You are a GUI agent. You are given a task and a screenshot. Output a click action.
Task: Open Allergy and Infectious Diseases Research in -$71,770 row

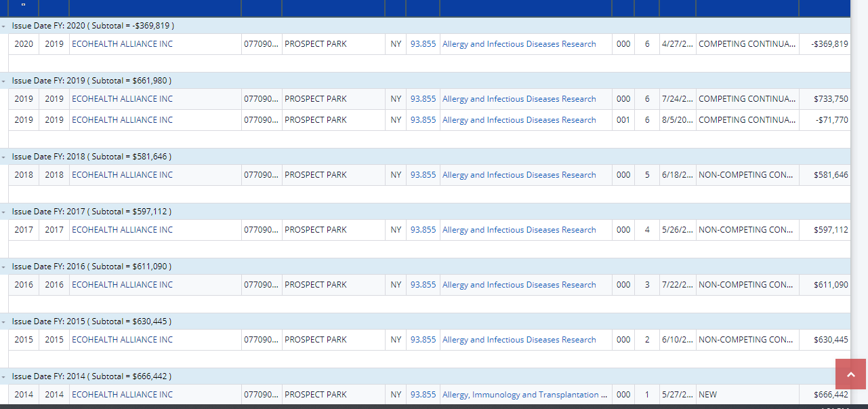click(x=519, y=120)
